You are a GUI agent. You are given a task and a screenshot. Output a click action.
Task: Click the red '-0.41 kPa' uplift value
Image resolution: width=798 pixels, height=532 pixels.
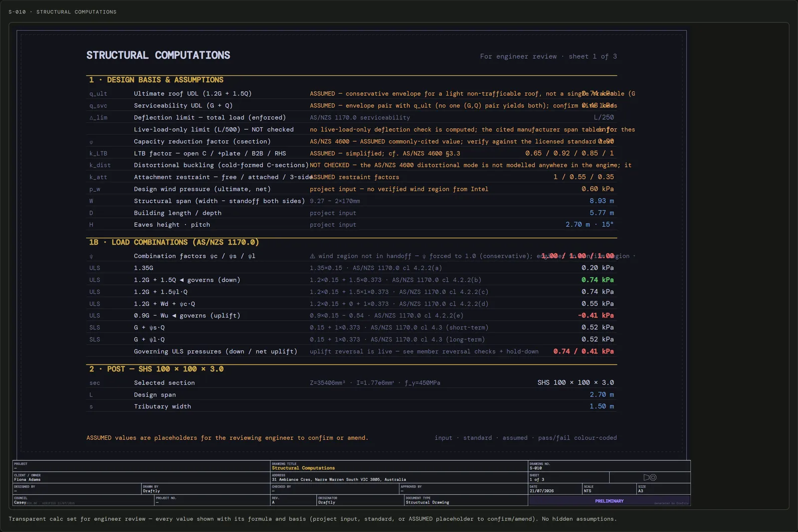coord(596,316)
